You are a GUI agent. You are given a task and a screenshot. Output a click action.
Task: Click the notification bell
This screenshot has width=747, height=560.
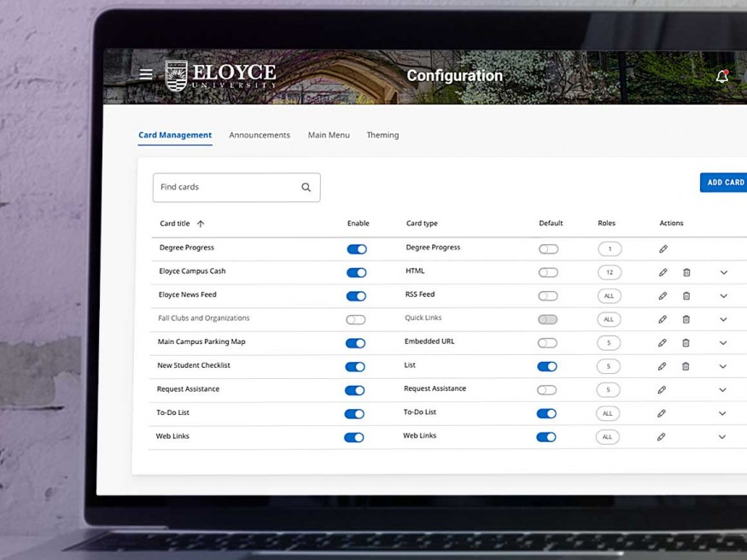click(x=721, y=75)
